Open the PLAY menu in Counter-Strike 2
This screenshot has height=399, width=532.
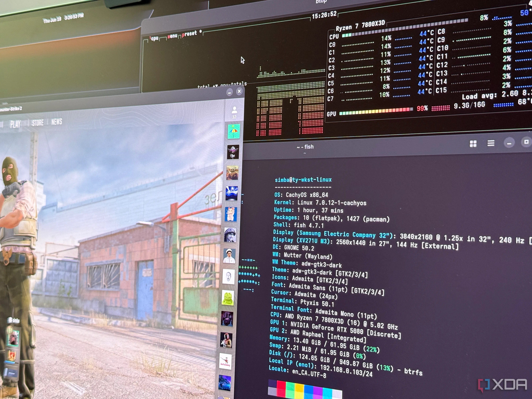[x=15, y=124]
